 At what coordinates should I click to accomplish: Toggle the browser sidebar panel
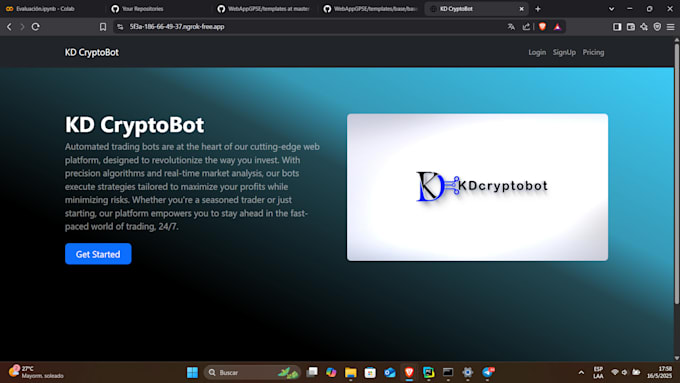click(x=617, y=27)
